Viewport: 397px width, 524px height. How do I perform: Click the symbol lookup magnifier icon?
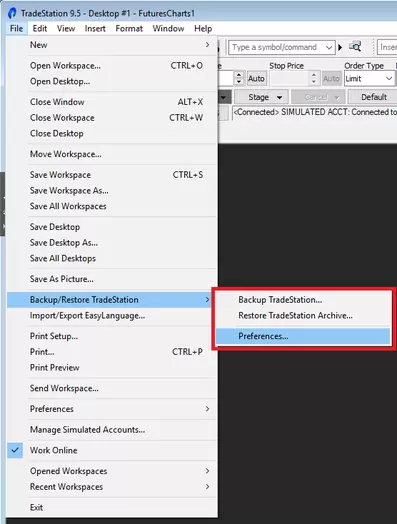point(355,47)
